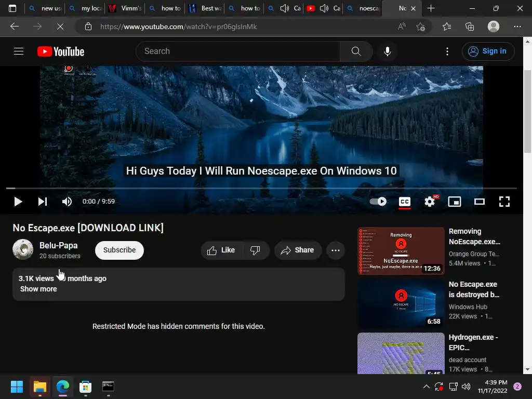Open taskbar volume control

(x=466, y=387)
